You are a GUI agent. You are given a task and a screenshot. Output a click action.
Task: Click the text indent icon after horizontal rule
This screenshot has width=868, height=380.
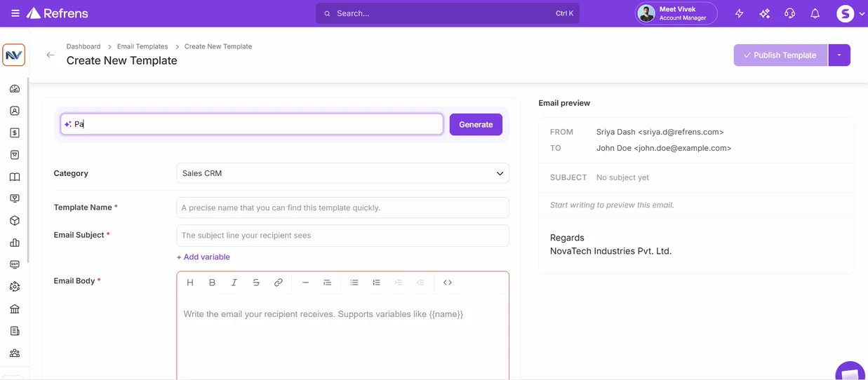click(x=327, y=283)
